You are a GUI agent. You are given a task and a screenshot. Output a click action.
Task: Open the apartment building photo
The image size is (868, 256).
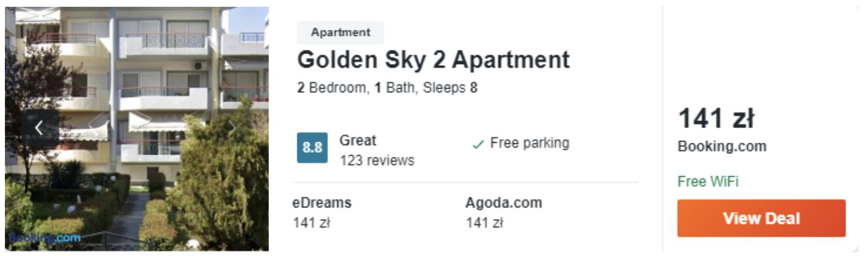tap(137, 128)
